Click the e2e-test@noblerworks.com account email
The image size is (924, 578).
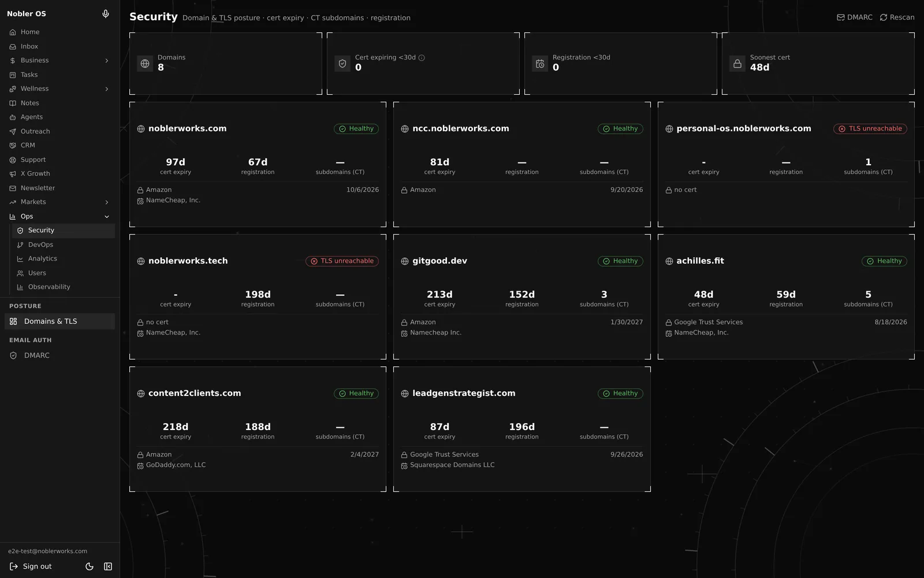(47, 551)
